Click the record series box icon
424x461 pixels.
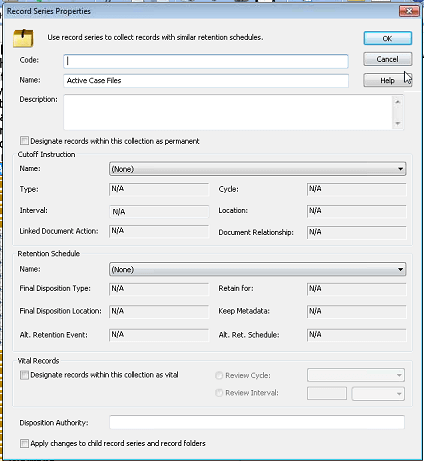(x=23, y=38)
